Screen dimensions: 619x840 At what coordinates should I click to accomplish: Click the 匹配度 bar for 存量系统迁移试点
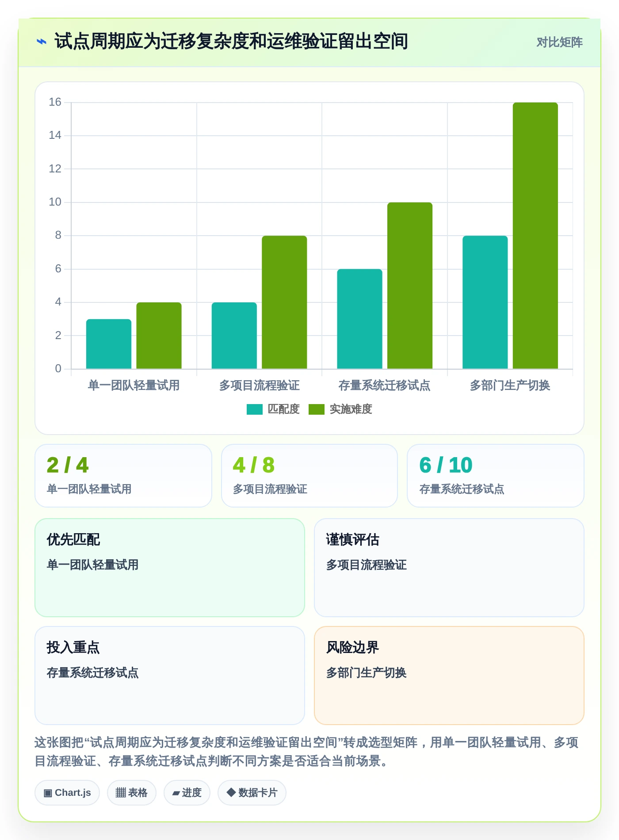359,319
